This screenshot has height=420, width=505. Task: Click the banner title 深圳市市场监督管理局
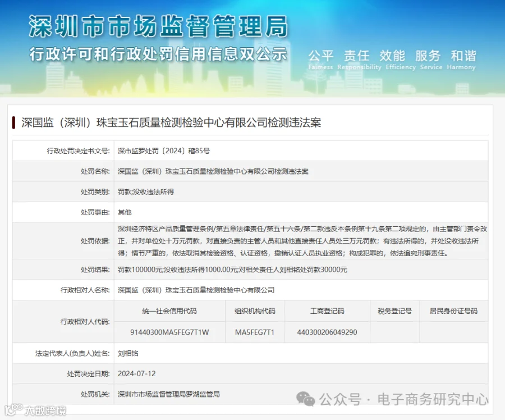[x=158, y=26]
